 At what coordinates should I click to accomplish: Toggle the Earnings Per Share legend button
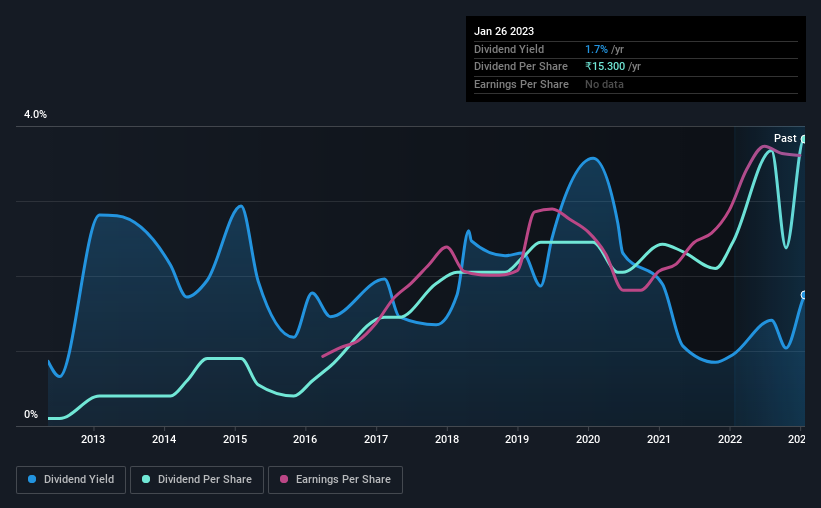[335, 480]
